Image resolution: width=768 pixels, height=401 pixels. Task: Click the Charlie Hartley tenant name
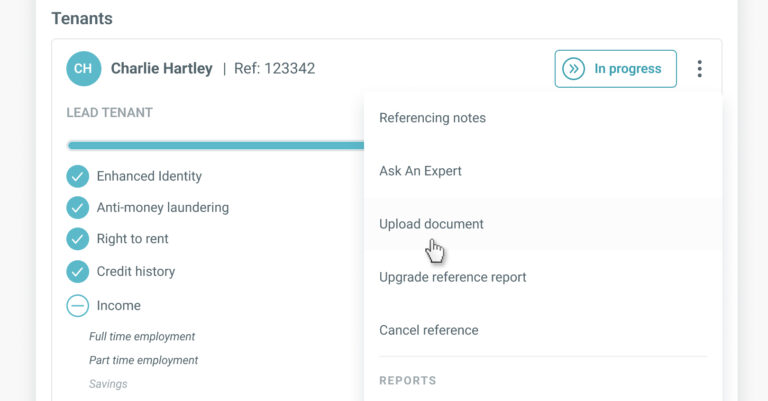click(162, 69)
